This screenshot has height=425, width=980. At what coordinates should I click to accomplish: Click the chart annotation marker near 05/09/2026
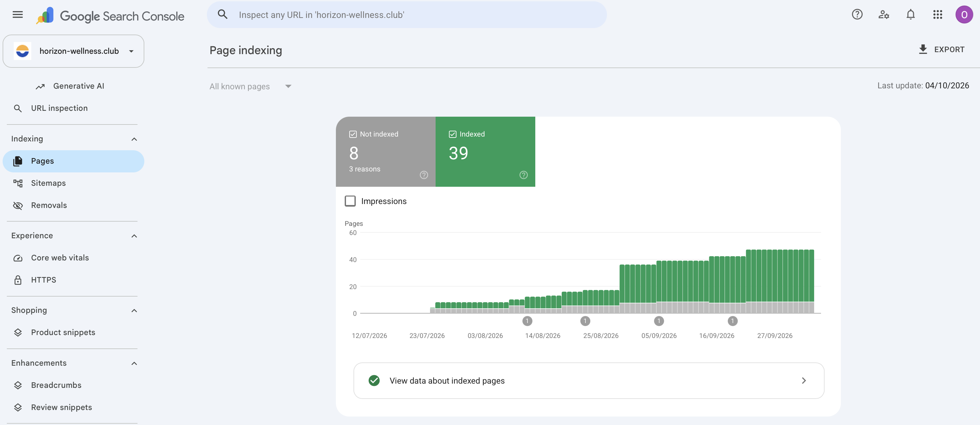point(659,321)
